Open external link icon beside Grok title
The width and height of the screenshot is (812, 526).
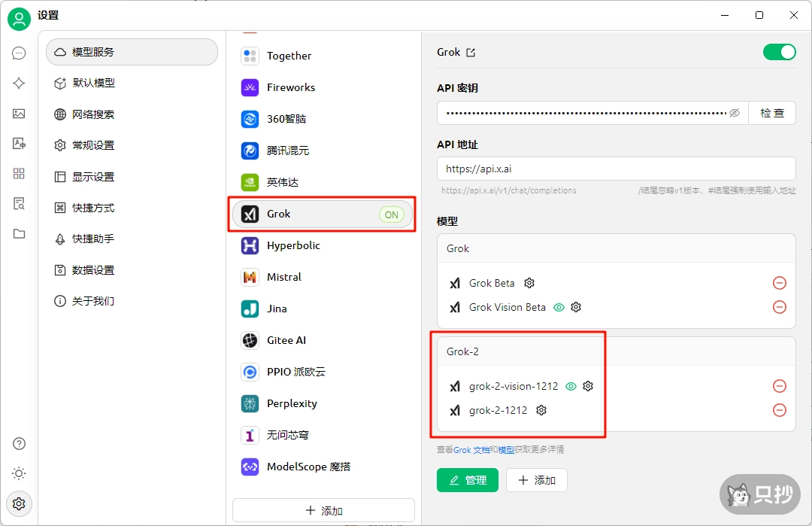(471, 53)
